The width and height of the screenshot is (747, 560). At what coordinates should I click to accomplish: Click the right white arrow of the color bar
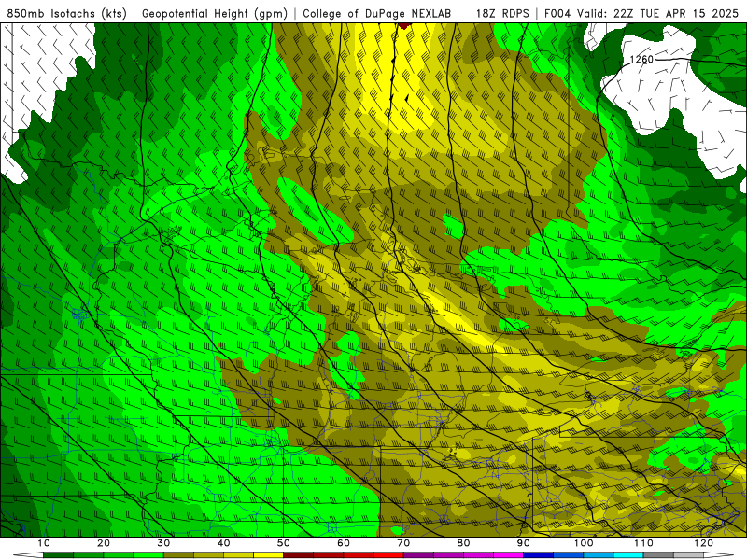[x=719, y=555]
